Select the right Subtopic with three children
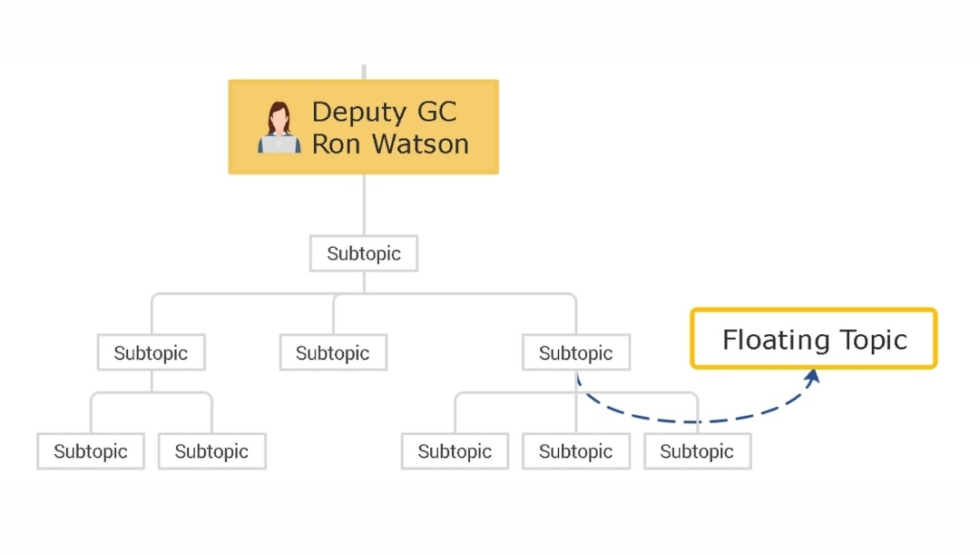This screenshot has height=554, width=980. [575, 352]
